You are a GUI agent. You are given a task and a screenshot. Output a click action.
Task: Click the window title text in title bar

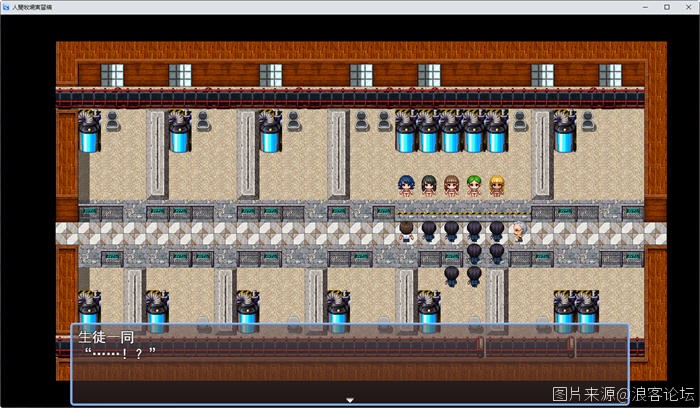(33, 6)
